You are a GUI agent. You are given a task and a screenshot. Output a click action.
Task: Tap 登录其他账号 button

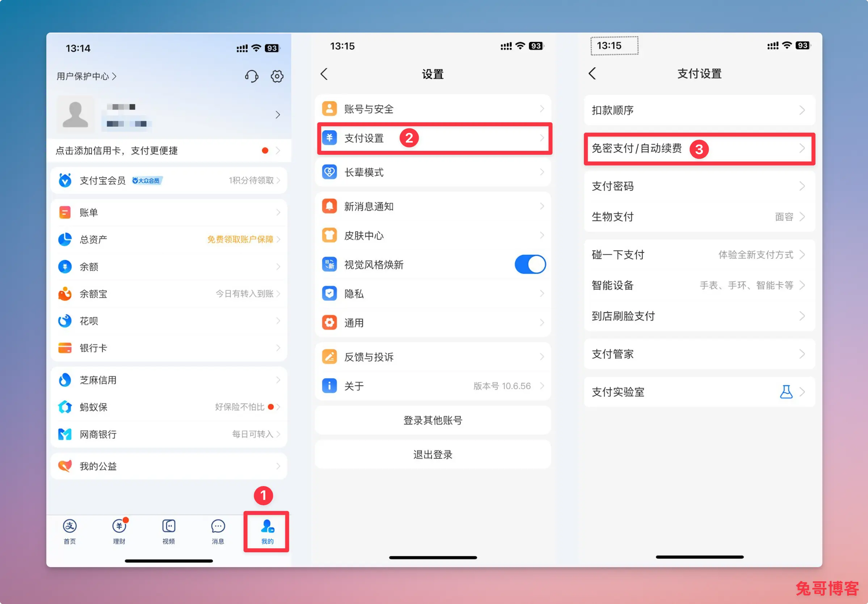click(x=433, y=420)
